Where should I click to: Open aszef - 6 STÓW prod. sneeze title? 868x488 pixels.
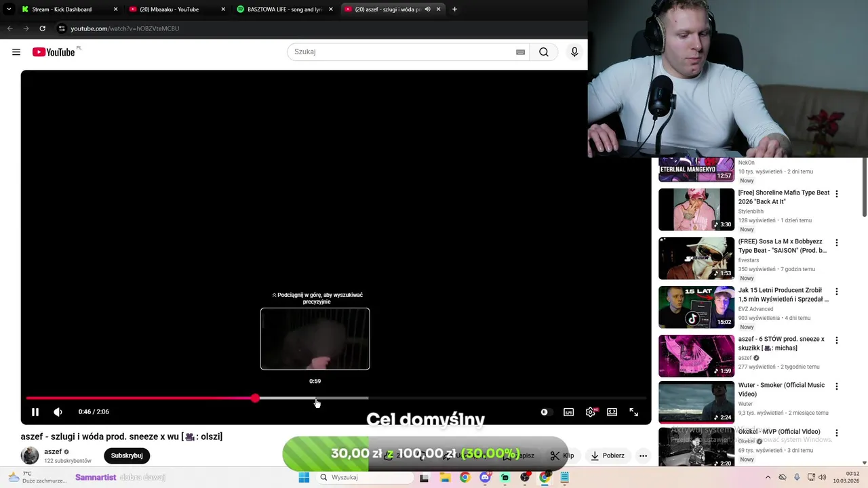coord(781,344)
